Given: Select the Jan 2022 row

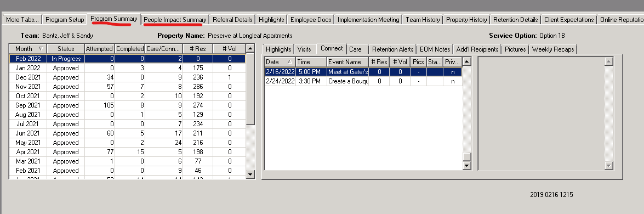Looking at the screenshot, I should [x=127, y=68].
